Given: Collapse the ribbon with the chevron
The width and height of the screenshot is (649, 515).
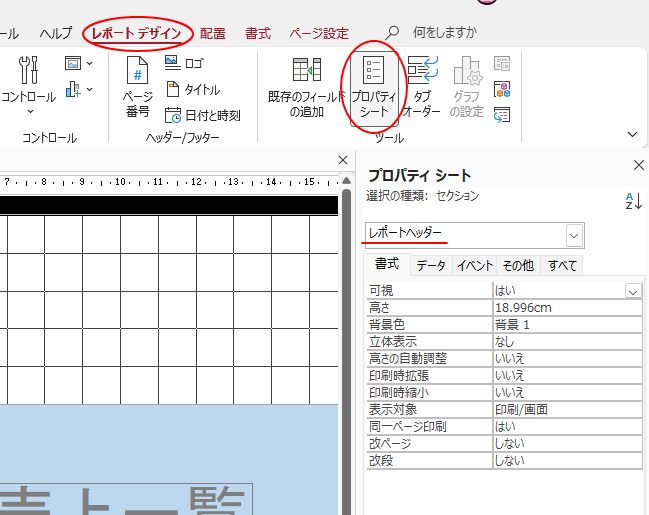Looking at the screenshot, I should pyautogui.click(x=632, y=134).
